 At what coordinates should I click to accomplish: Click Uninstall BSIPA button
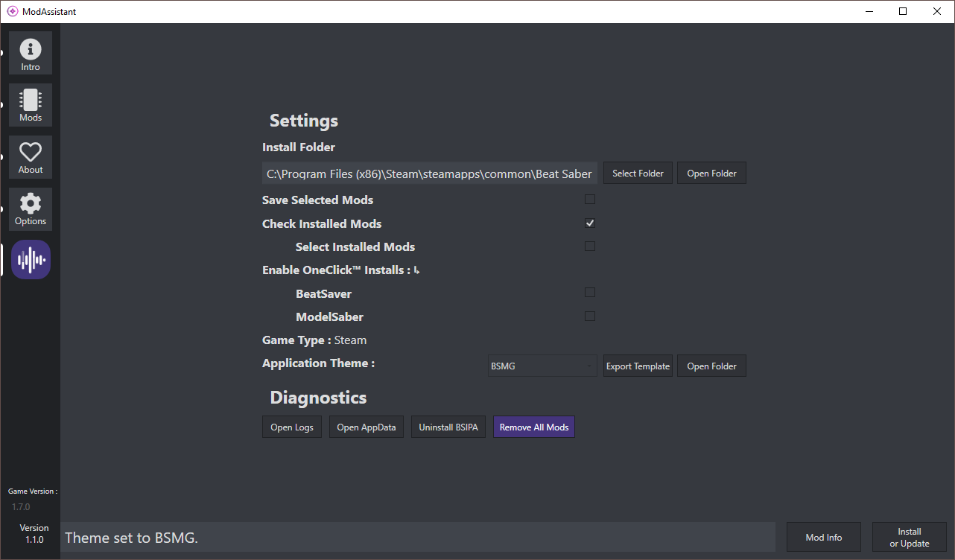coord(448,427)
